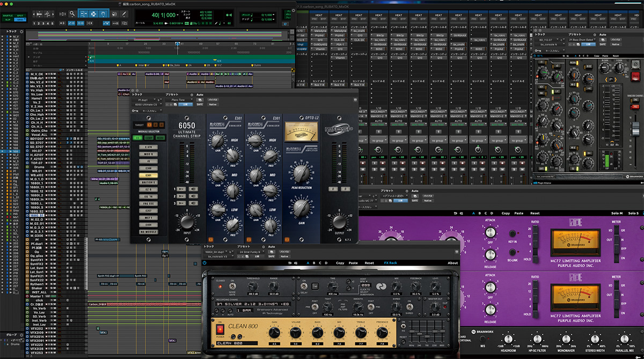Toggle slot 2 speaker icon in 6050 strip
The image size is (644, 359).
coord(193,196)
